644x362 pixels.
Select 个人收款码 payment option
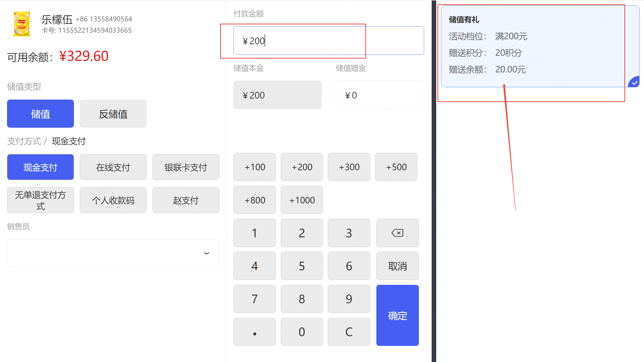click(x=113, y=200)
